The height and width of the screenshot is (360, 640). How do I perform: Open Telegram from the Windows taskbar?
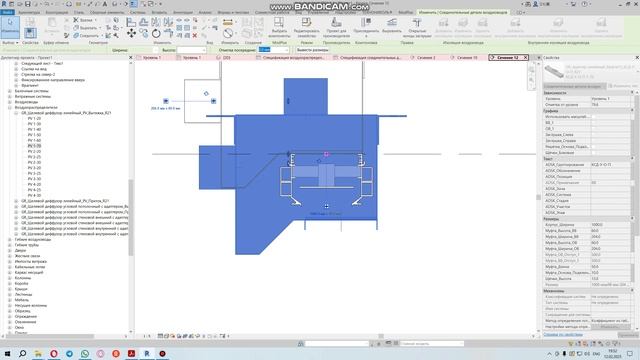coord(69,353)
